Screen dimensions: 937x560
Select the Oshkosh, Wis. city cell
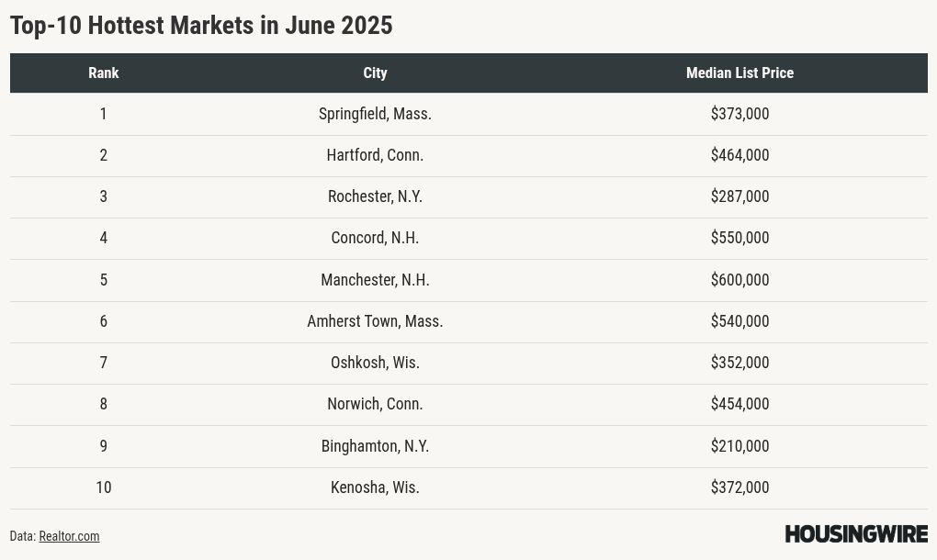(375, 363)
